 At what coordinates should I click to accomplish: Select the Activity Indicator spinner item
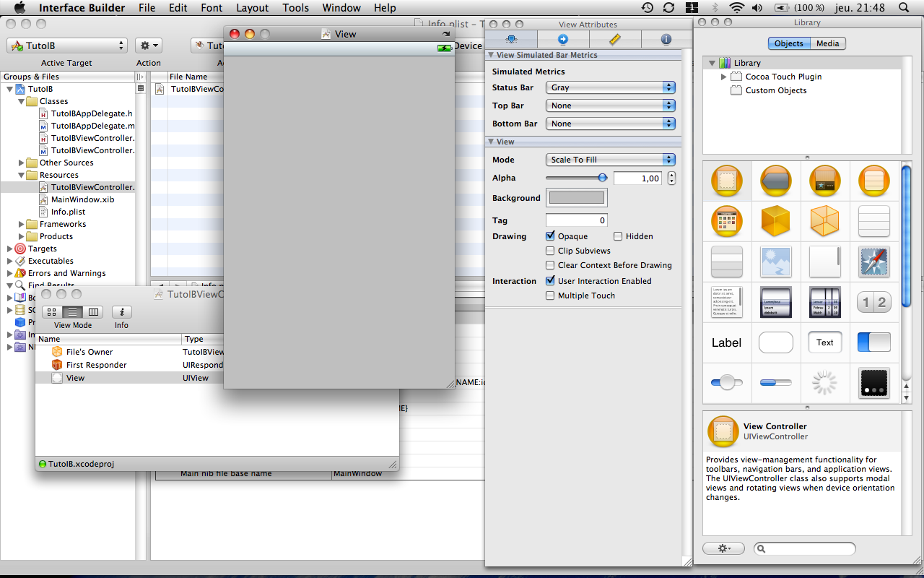click(x=825, y=383)
